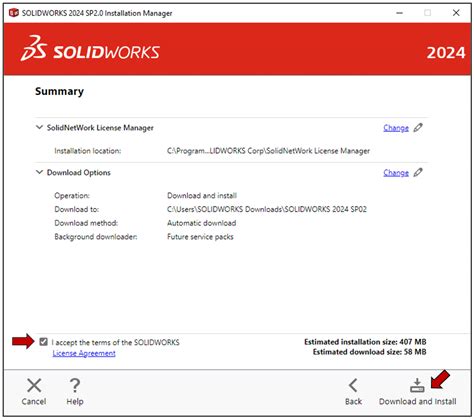The image size is (474, 420).
Task: Click the 'Automatic download' value
Action: tap(202, 223)
